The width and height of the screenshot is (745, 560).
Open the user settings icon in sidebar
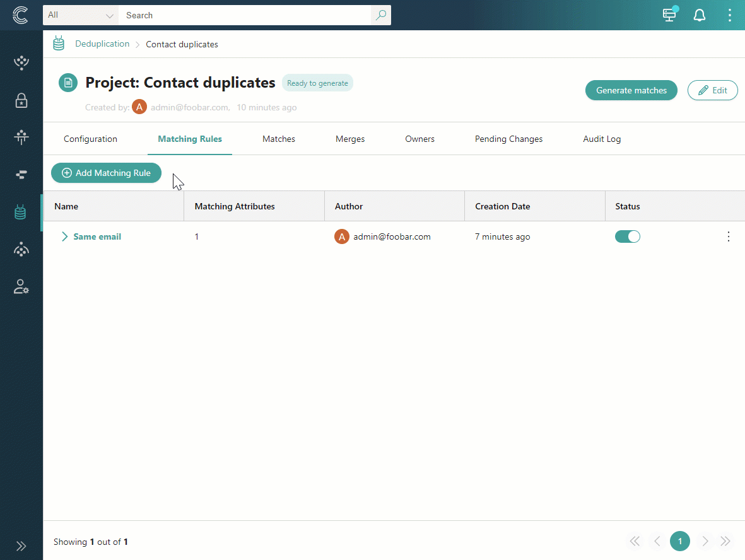pyautogui.click(x=21, y=287)
